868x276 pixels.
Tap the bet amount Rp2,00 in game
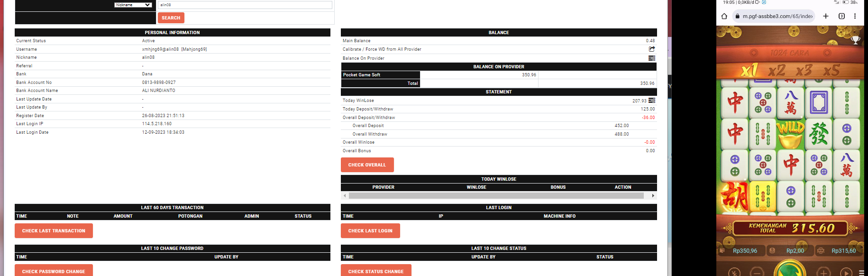795,251
